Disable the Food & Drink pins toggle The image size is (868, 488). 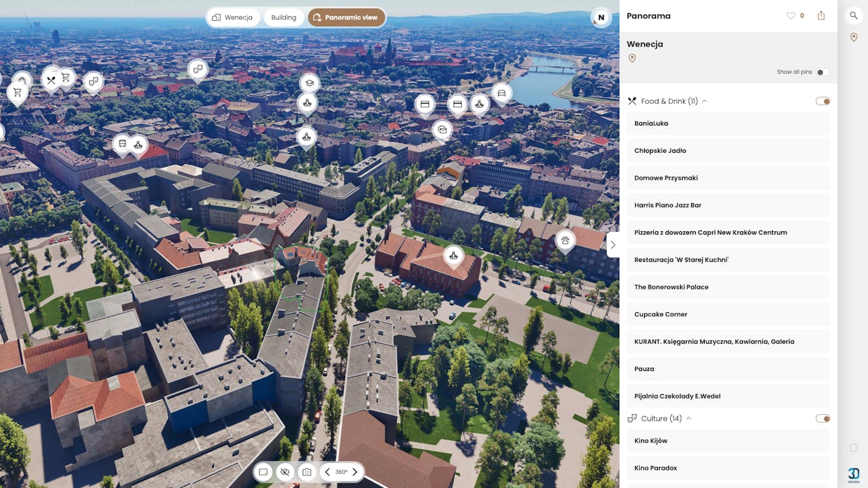coord(822,101)
